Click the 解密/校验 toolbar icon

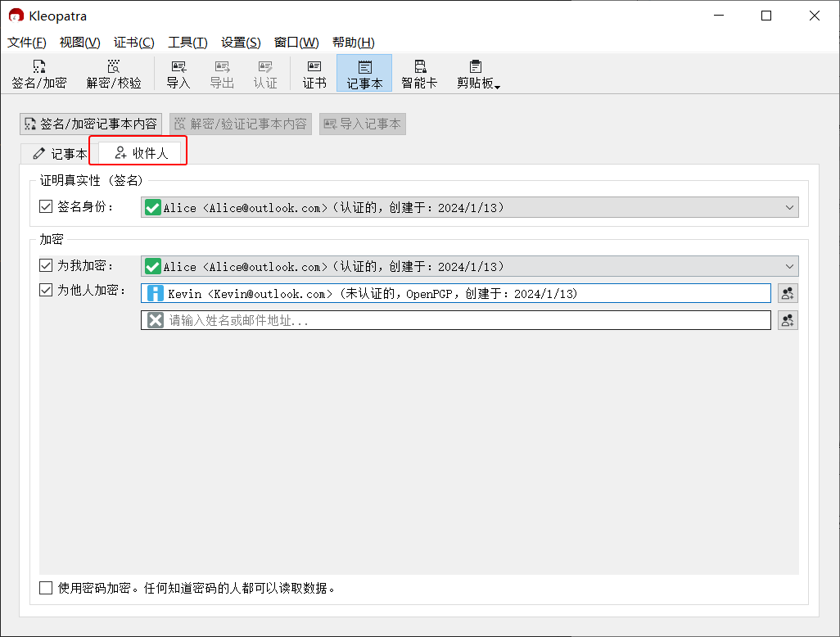tap(114, 74)
